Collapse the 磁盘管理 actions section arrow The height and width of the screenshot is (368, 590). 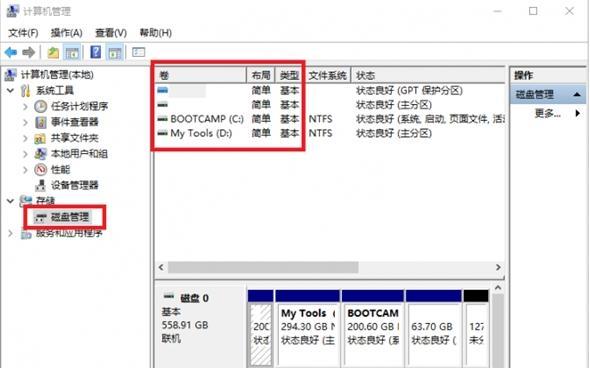pyautogui.click(x=577, y=94)
